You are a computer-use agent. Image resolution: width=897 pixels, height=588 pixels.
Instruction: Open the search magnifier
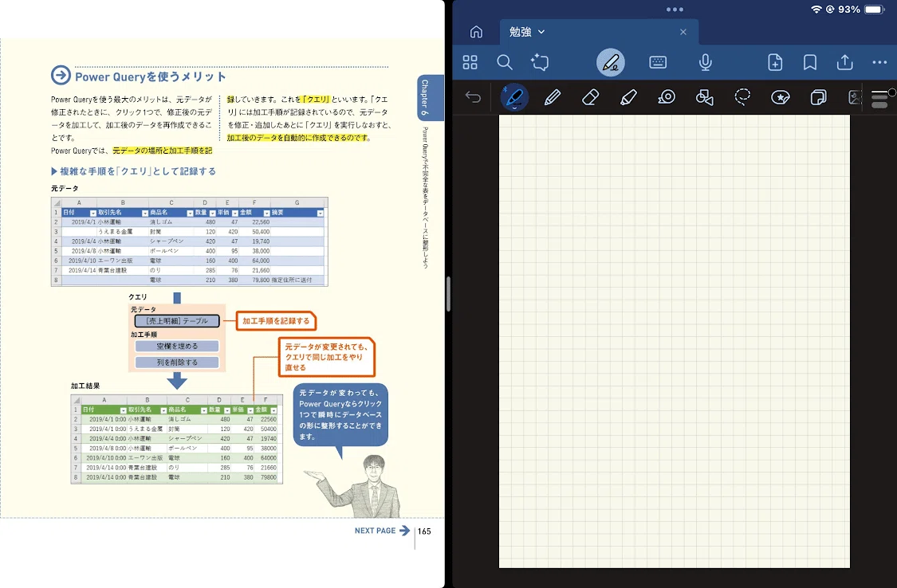point(505,62)
